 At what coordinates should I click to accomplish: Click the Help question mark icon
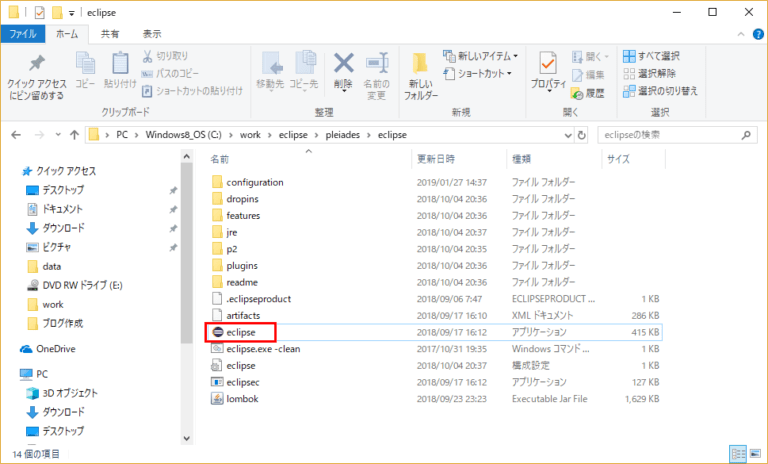pos(754,34)
